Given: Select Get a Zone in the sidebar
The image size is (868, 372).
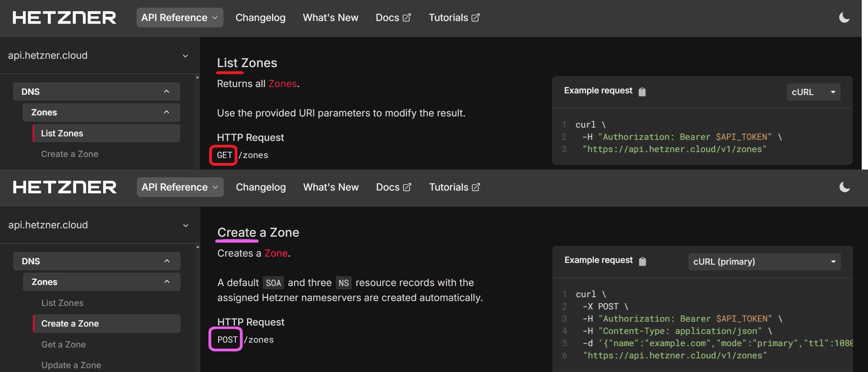Looking at the screenshot, I should point(64,344).
